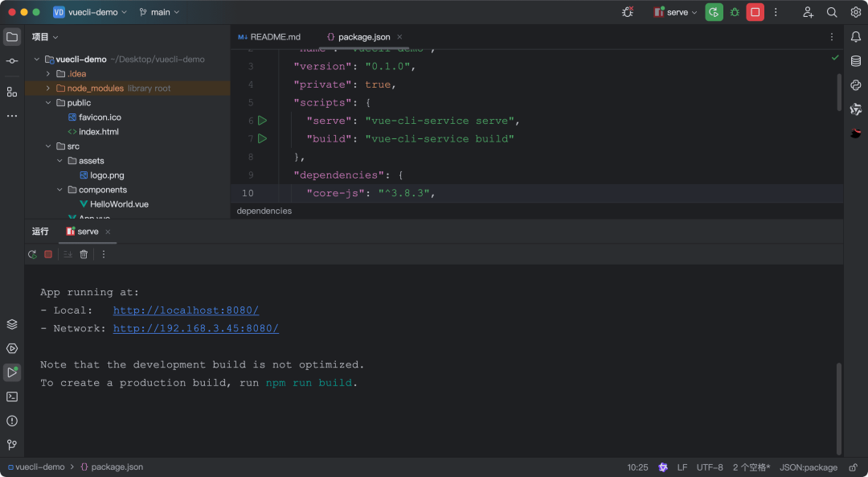
Task: Close the serve run tab
Action: (x=108, y=232)
